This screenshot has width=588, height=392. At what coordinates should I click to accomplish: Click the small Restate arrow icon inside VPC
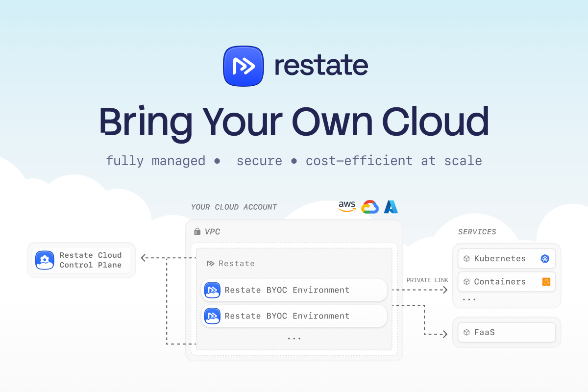pos(210,264)
